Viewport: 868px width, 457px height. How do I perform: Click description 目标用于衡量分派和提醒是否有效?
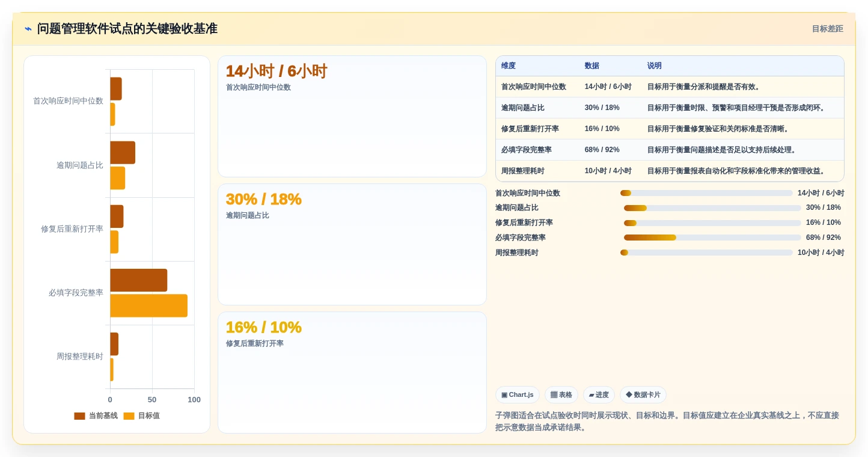[705, 87]
